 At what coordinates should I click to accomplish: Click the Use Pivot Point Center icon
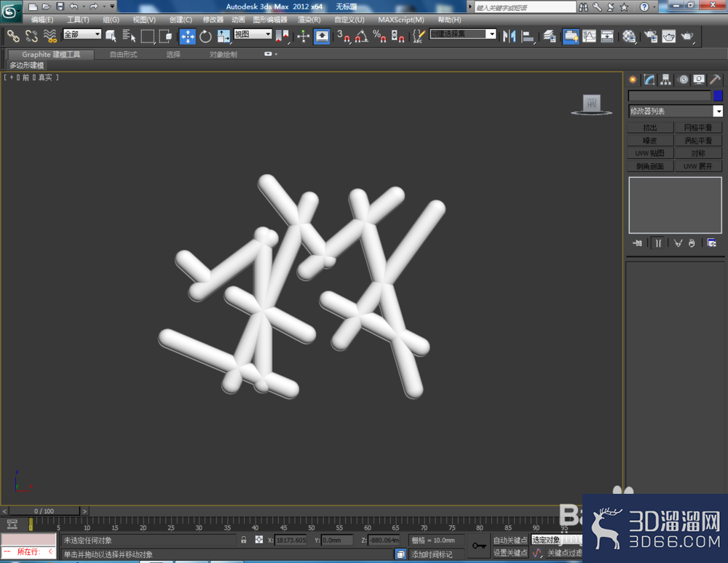(282, 36)
